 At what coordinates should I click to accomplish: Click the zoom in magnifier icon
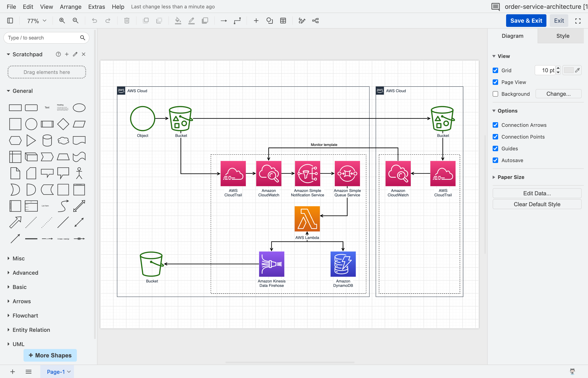62,21
